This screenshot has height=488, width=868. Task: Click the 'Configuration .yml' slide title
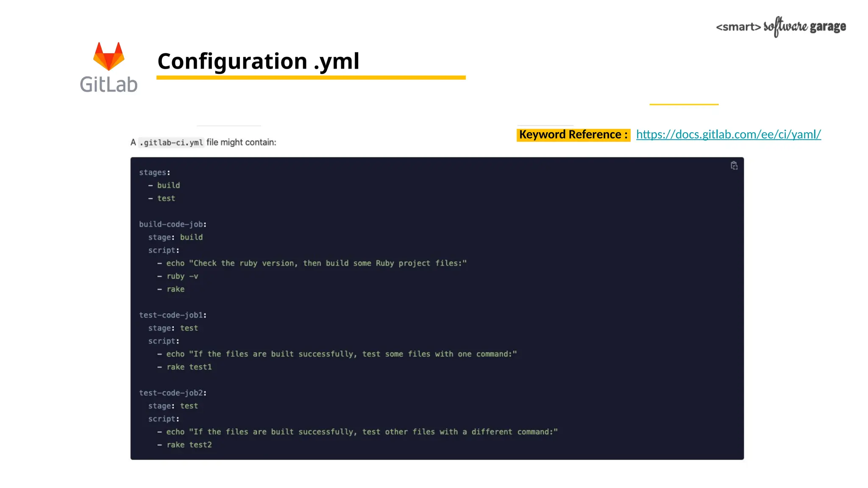tap(258, 61)
